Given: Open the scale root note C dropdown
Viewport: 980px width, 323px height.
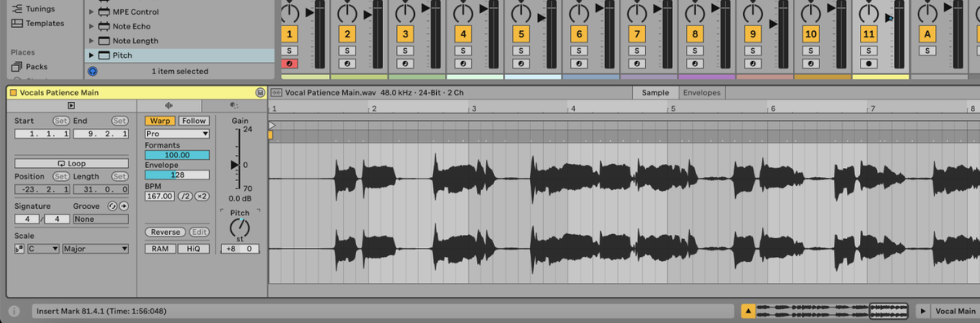Looking at the screenshot, I should pyautogui.click(x=43, y=248).
